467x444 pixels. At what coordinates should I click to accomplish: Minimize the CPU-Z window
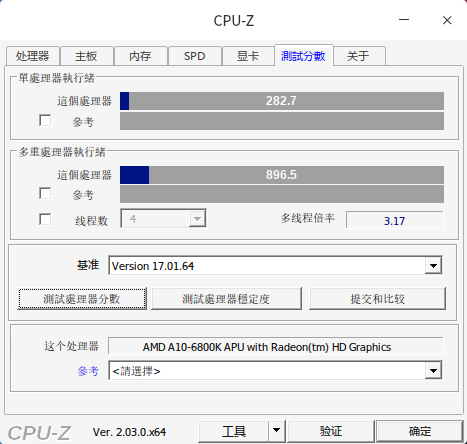404,20
